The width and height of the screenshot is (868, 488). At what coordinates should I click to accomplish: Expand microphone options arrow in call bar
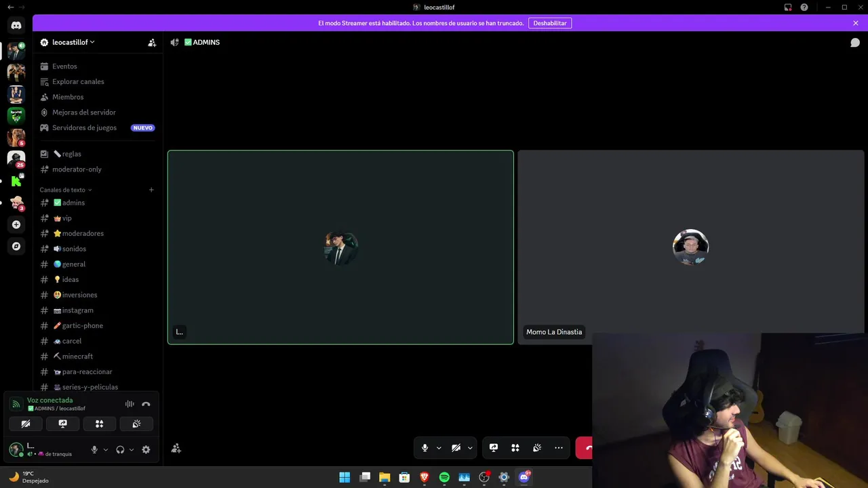[x=439, y=448]
